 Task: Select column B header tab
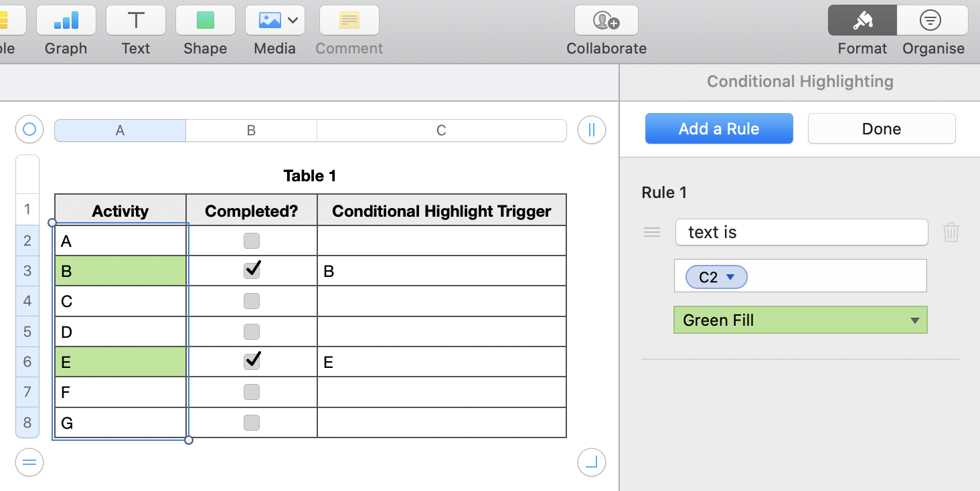tap(251, 130)
